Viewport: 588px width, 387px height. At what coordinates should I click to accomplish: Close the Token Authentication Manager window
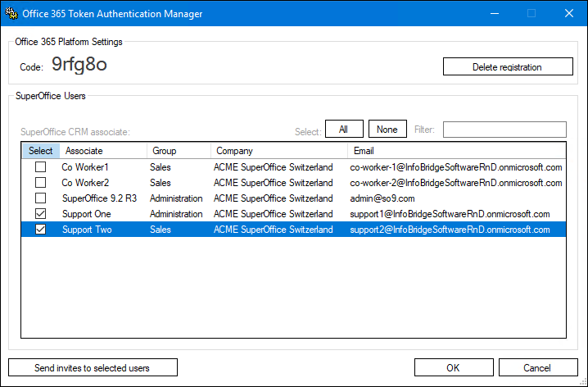[569, 13]
